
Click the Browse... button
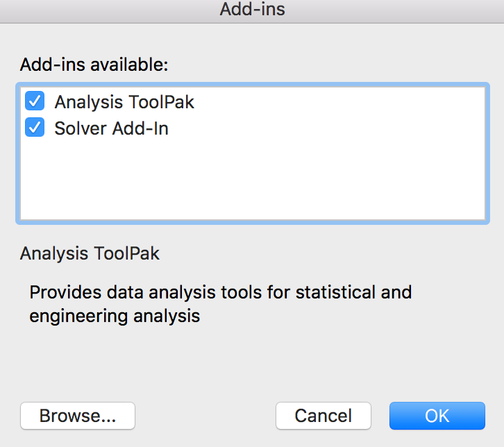coord(78,416)
